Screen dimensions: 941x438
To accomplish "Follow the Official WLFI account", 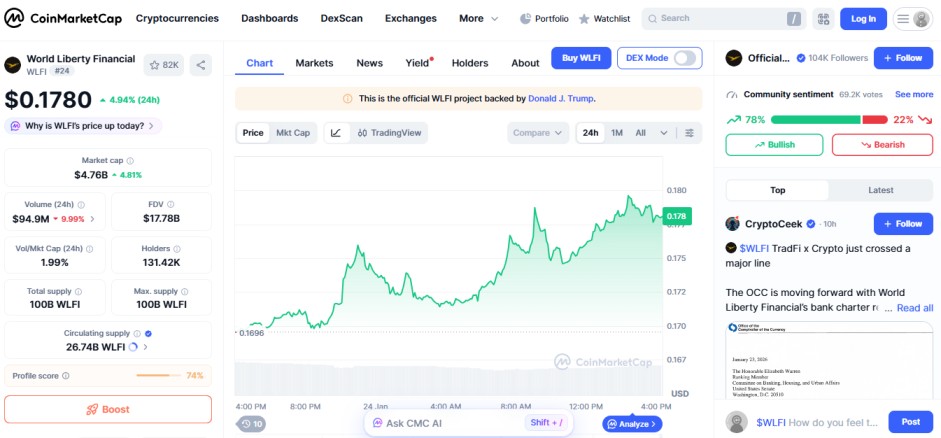I will 903,58.
